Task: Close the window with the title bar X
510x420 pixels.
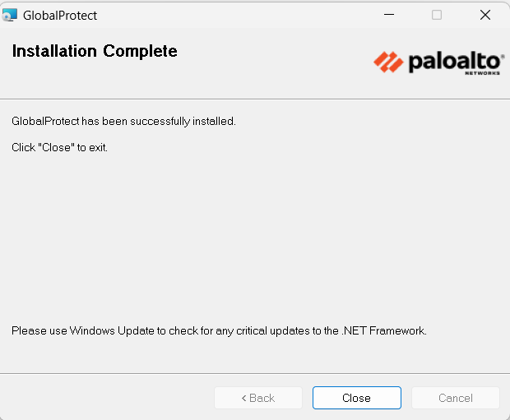Action: pyautogui.click(x=484, y=15)
